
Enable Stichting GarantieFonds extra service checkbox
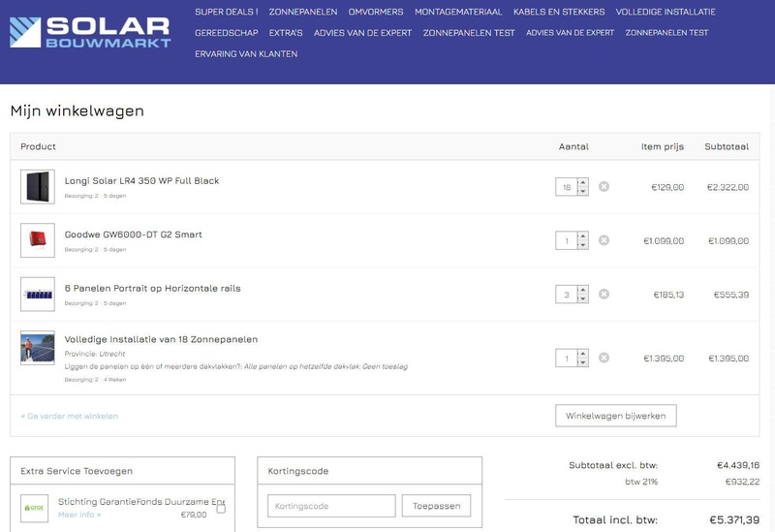point(221,509)
